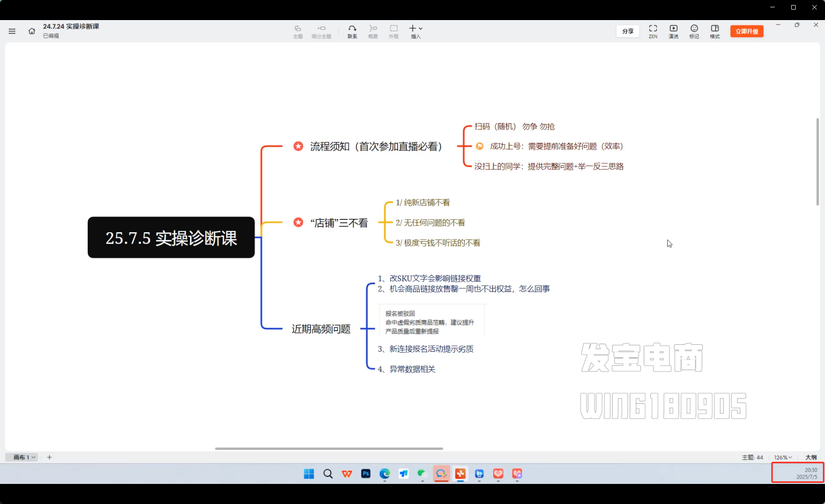
Task: Enter ZEN mode
Action: pos(653,31)
